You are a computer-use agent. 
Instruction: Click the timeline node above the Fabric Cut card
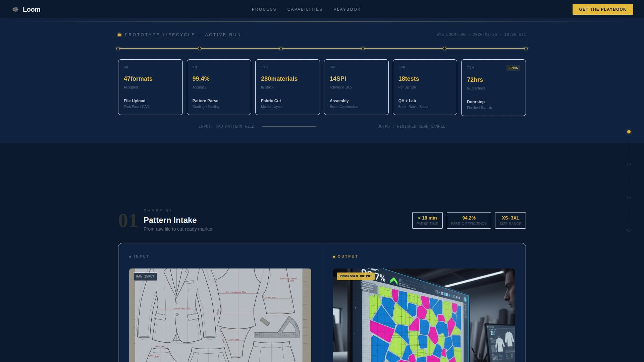tap(281, 49)
